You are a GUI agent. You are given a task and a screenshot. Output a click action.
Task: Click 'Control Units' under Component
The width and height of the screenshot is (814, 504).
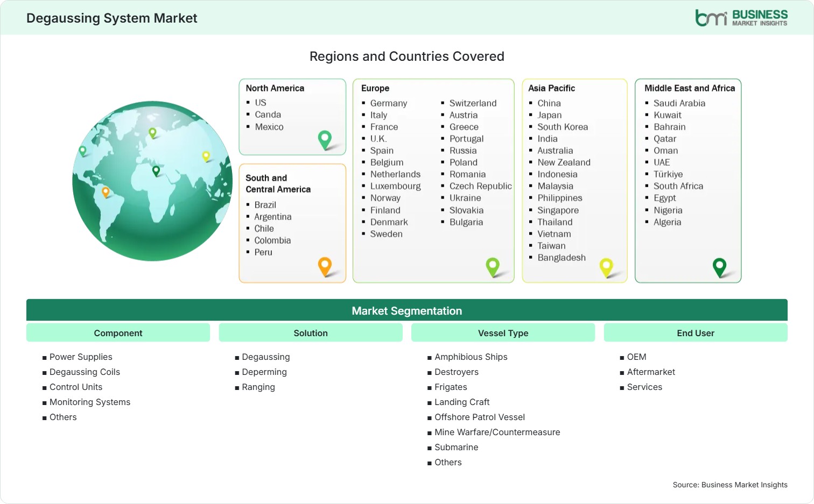coord(76,387)
